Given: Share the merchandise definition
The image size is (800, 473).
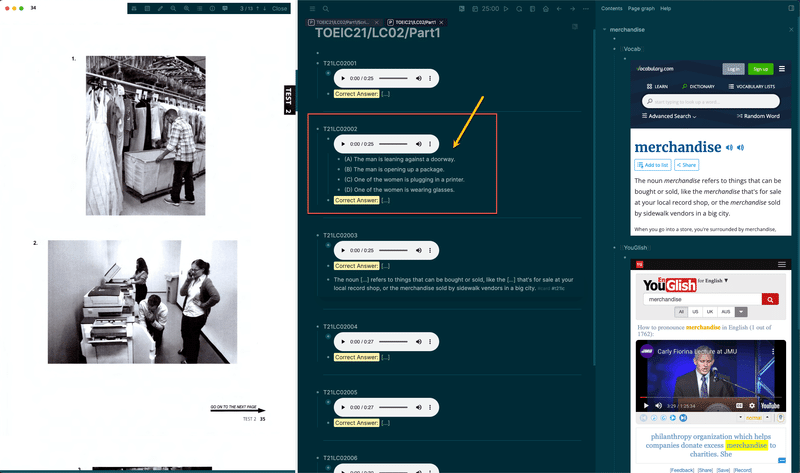Looking at the screenshot, I should point(686,165).
